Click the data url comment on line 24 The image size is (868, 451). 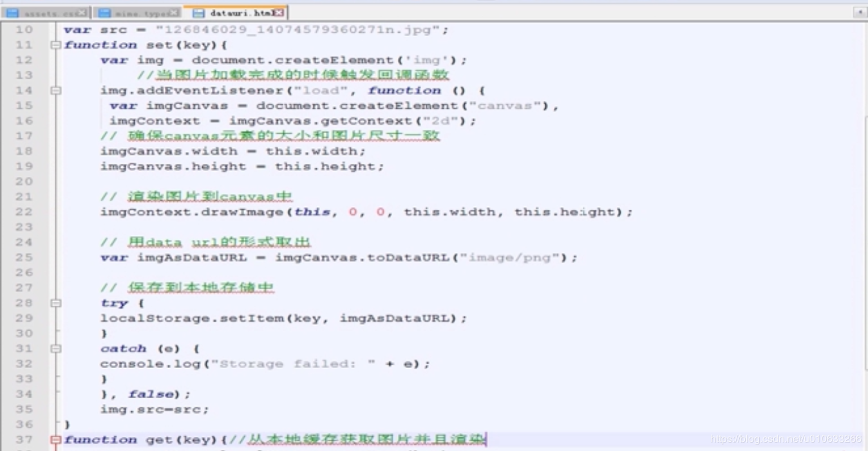205,243
